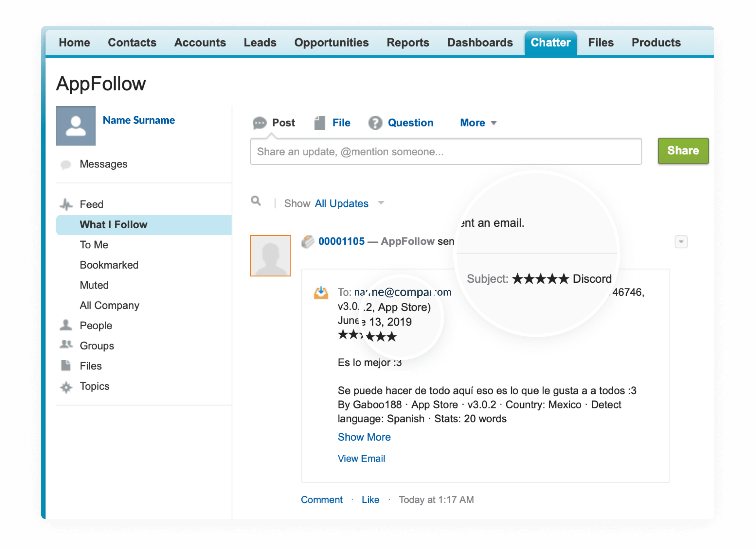
Task: Open the Products tab
Action: click(x=656, y=43)
